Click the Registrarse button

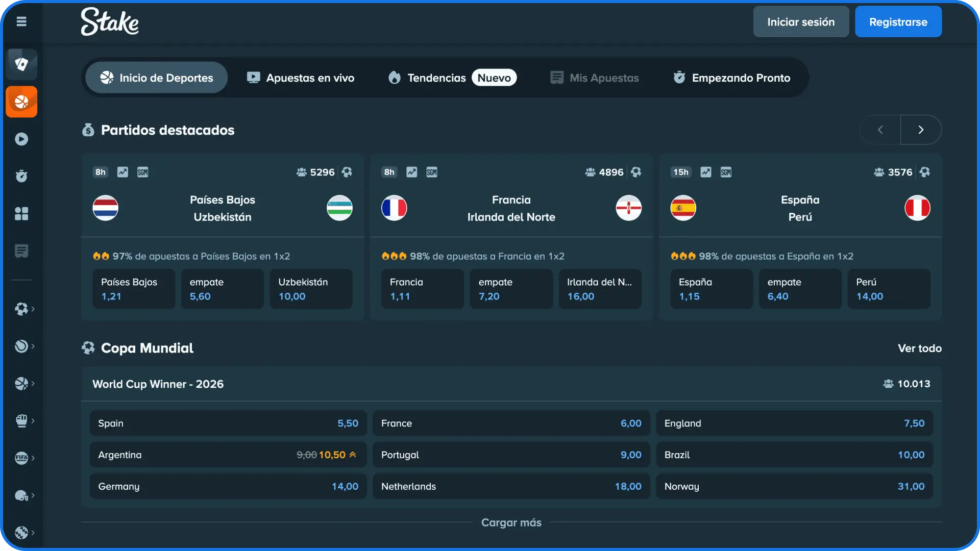[898, 21]
